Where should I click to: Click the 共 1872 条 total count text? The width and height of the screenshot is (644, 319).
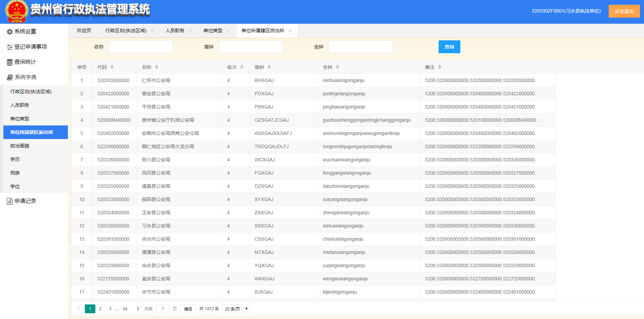point(209,309)
